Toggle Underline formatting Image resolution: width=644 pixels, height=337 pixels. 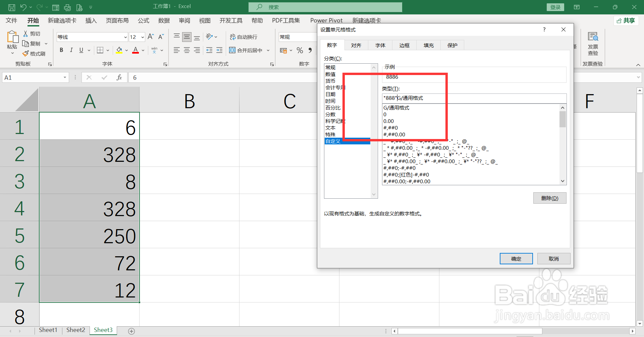[81, 50]
